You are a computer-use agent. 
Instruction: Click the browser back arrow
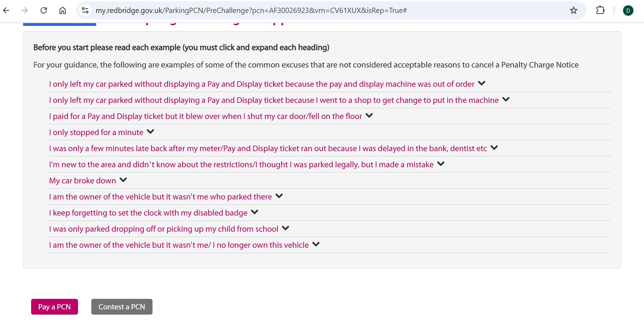[6, 10]
